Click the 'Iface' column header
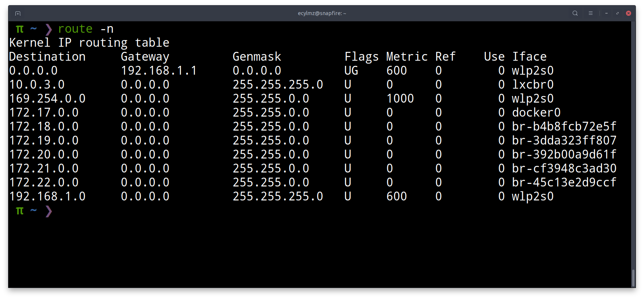The image size is (644, 299). tap(529, 57)
